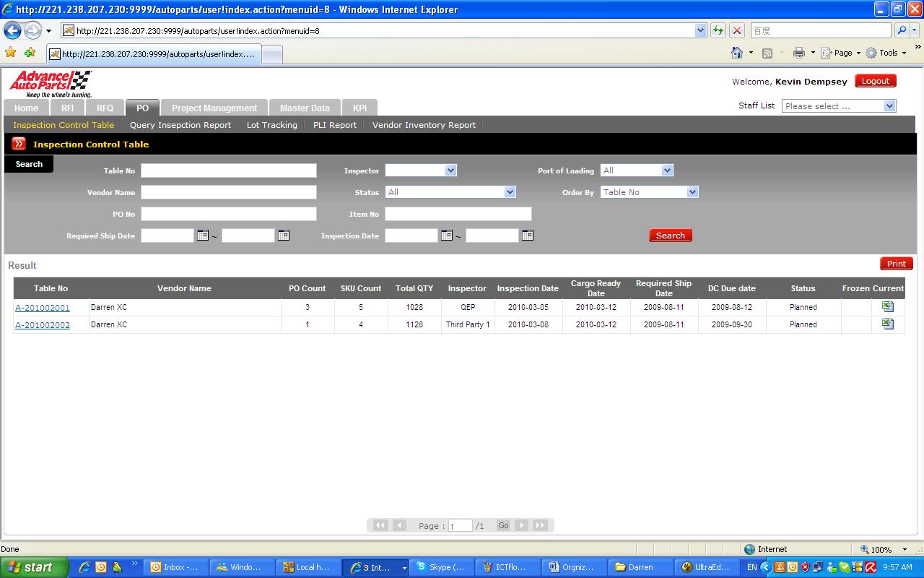Click the browser Print toolbar icon
Screen dimensions: 924x578
[798, 53]
